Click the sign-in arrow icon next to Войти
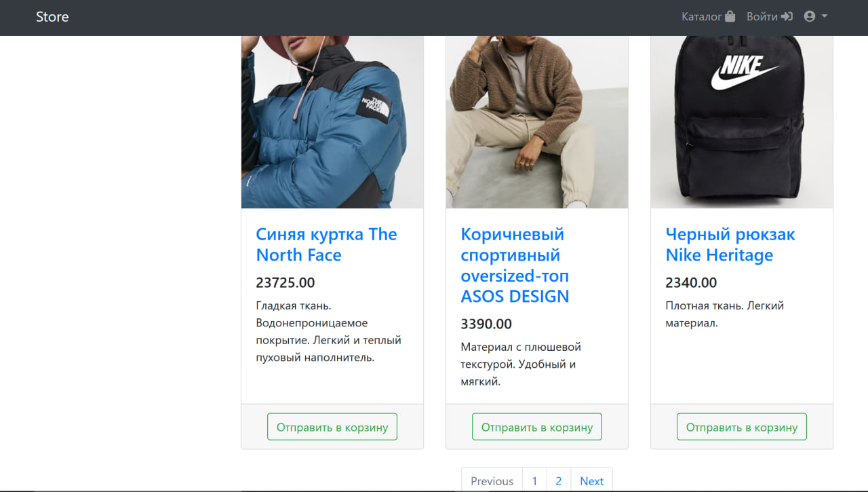Screen dimensions: 868x492 tap(787, 16)
